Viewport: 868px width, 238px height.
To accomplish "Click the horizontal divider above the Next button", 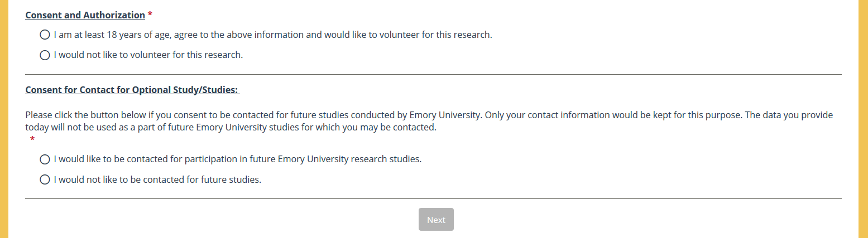I will (x=433, y=198).
